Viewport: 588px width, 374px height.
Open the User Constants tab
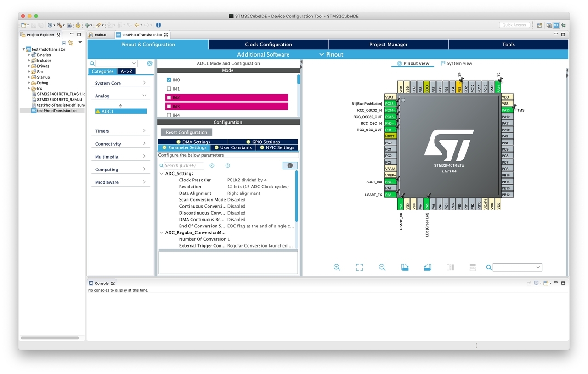pos(233,147)
